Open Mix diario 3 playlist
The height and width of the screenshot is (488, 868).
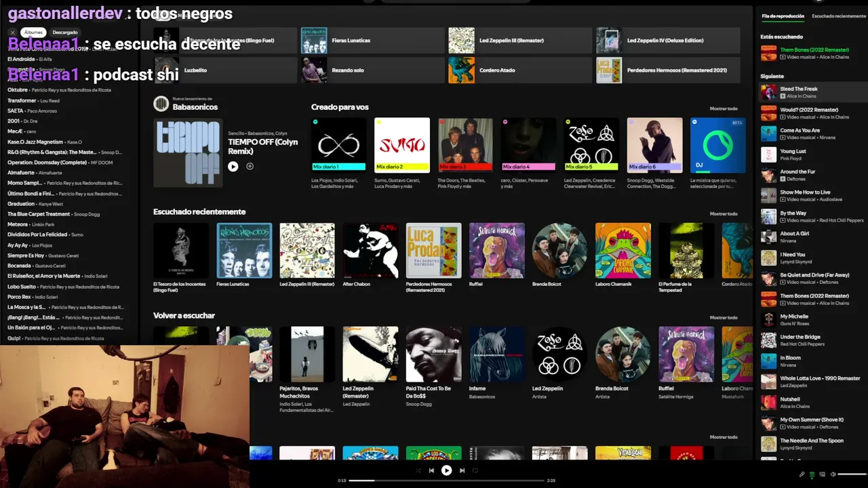pyautogui.click(x=465, y=145)
